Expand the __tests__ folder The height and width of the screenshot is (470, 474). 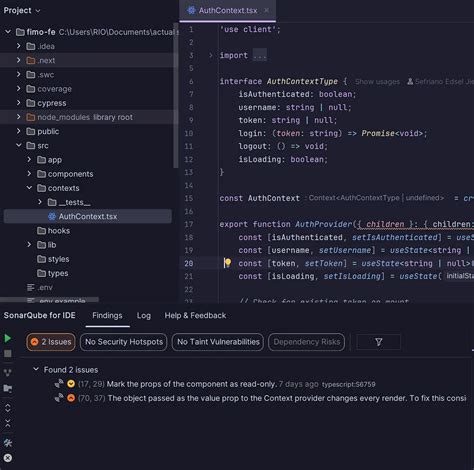coord(40,202)
